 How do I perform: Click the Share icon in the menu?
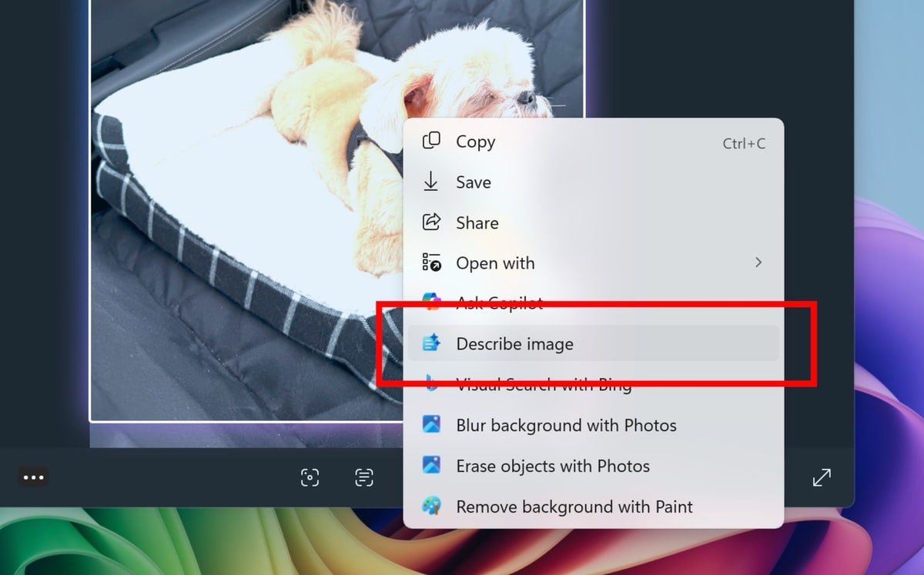click(431, 222)
